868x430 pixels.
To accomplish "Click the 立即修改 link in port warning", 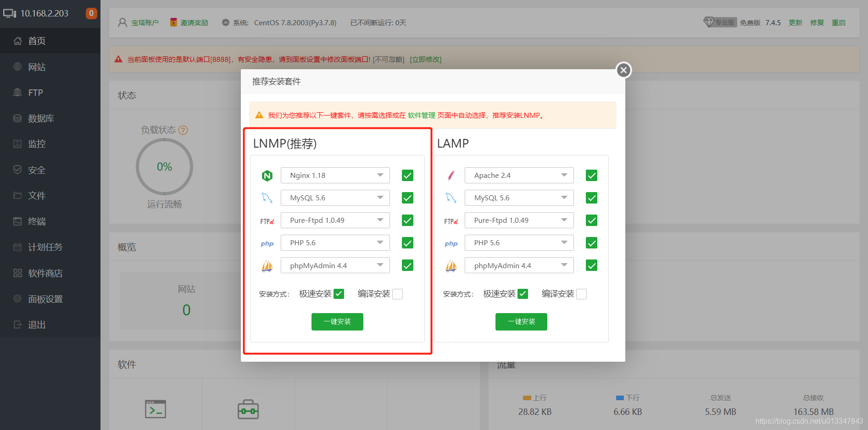I will click(425, 60).
